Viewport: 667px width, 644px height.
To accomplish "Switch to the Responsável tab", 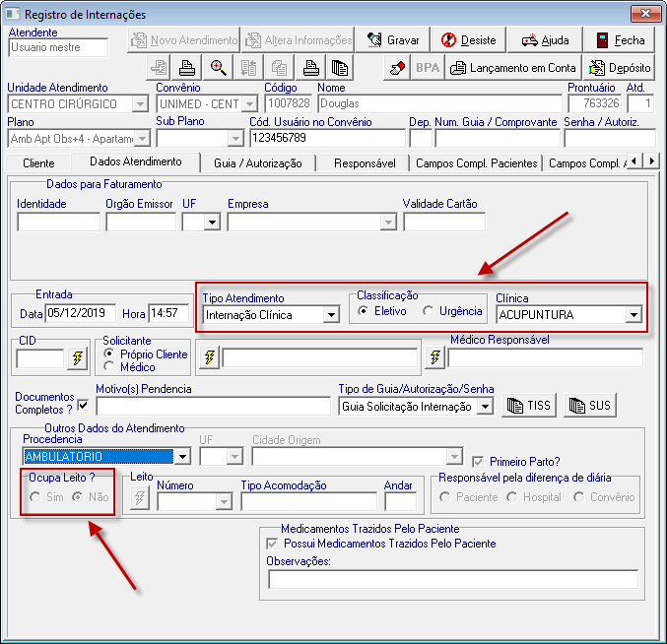I will pyautogui.click(x=365, y=163).
